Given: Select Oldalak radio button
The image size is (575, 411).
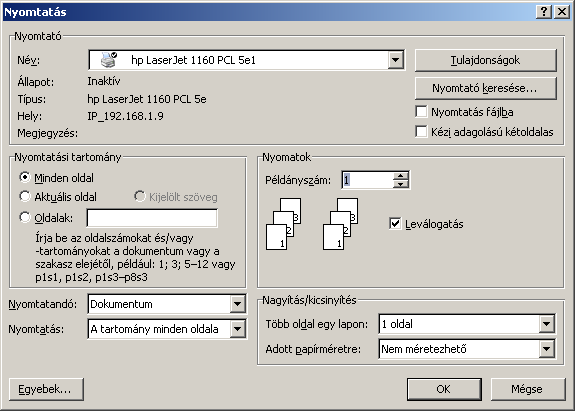Looking at the screenshot, I should (25, 217).
